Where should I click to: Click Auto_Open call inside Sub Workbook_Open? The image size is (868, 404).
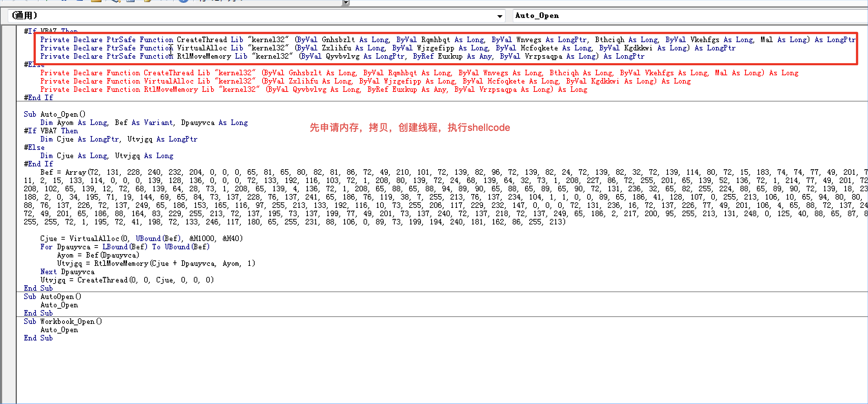click(x=59, y=330)
